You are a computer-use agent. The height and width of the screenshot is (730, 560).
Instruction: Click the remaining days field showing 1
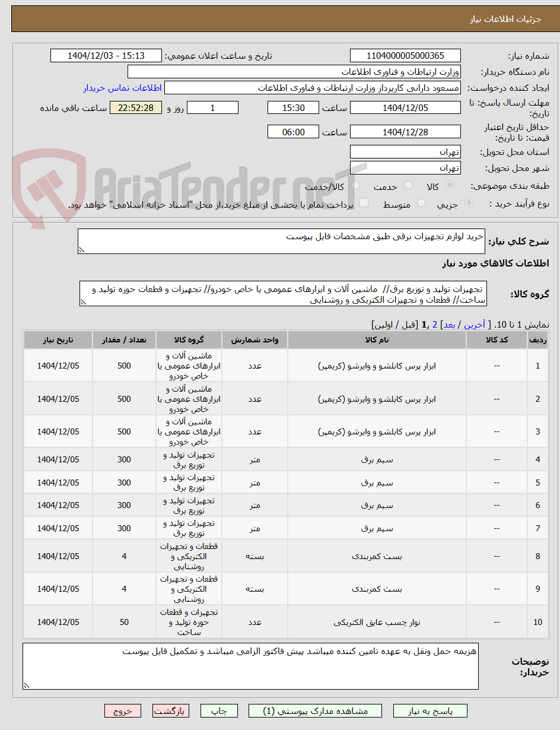point(212,107)
